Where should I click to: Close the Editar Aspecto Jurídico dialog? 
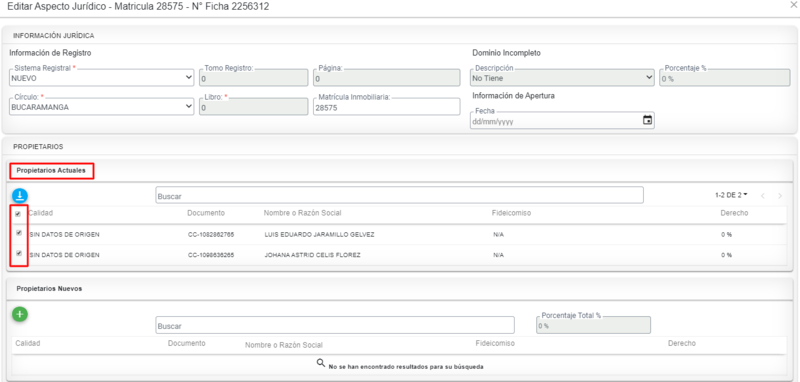(793, 6)
